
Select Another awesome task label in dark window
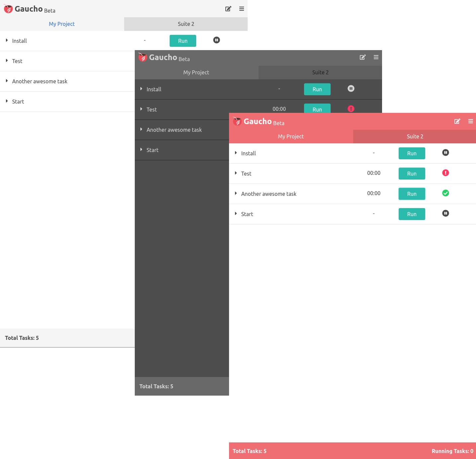[174, 130]
